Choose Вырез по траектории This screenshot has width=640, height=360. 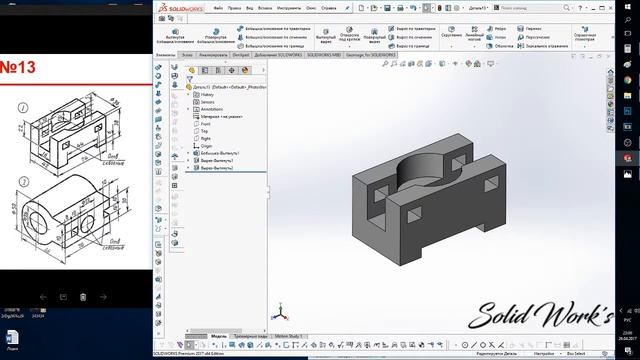(x=412, y=29)
